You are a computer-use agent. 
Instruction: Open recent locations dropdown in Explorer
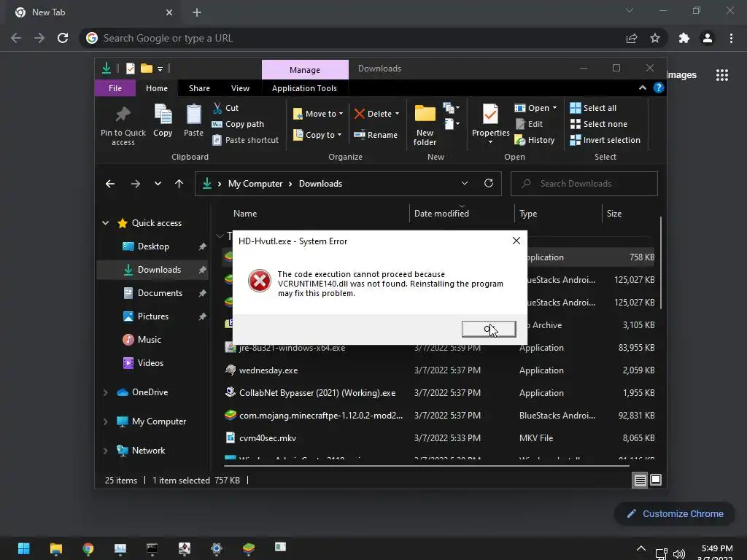tap(158, 184)
